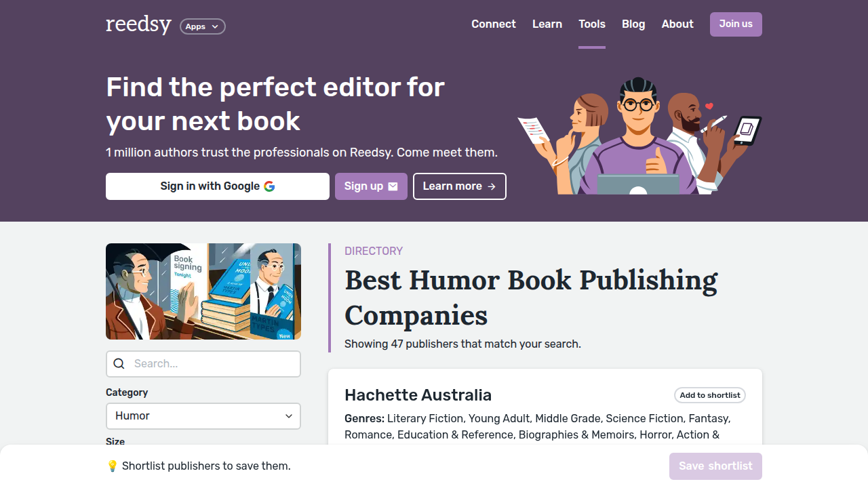Focus the publisher Search field
The image size is (868, 488).
(203, 364)
